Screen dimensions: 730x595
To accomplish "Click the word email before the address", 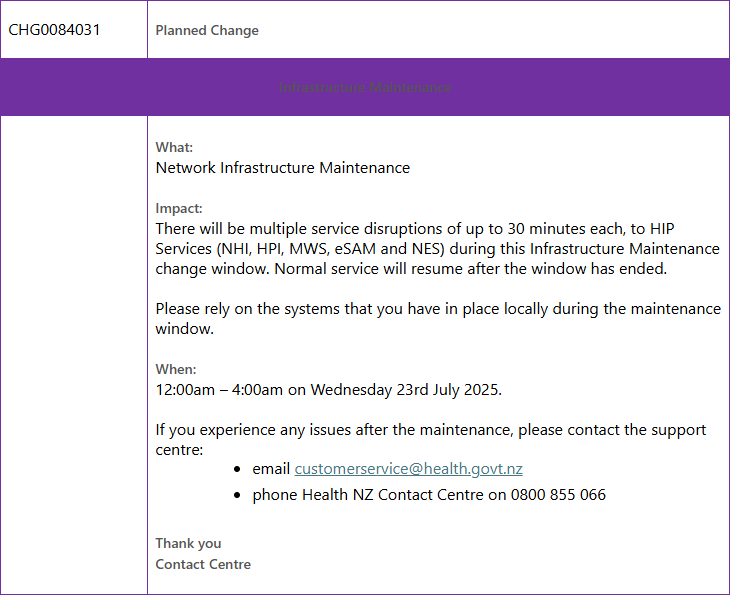I will 271,469.
